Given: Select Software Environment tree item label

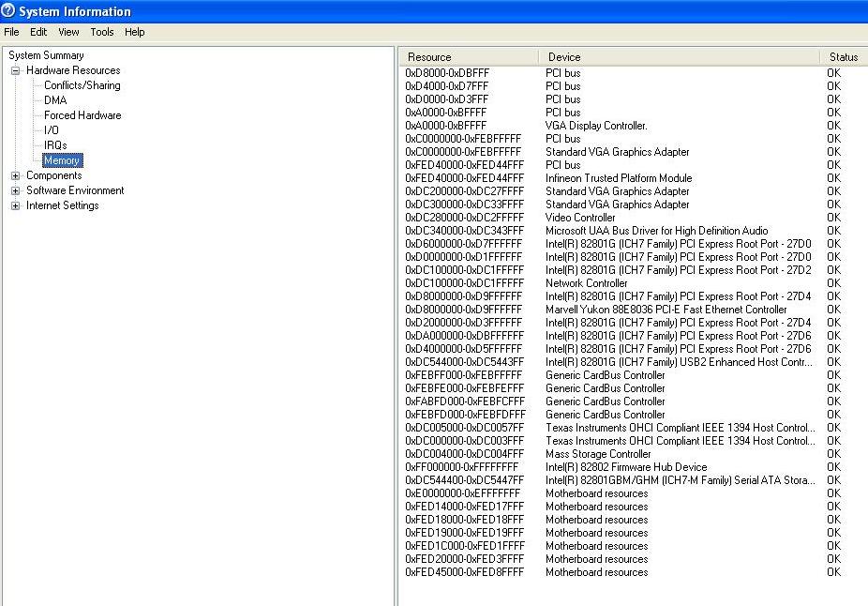Looking at the screenshot, I should [x=75, y=190].
